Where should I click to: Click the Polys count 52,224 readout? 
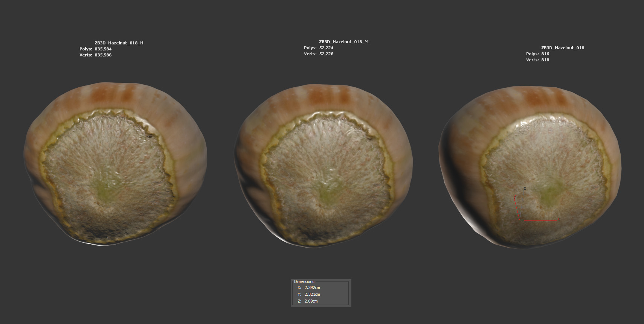click(x=326, y=48)
